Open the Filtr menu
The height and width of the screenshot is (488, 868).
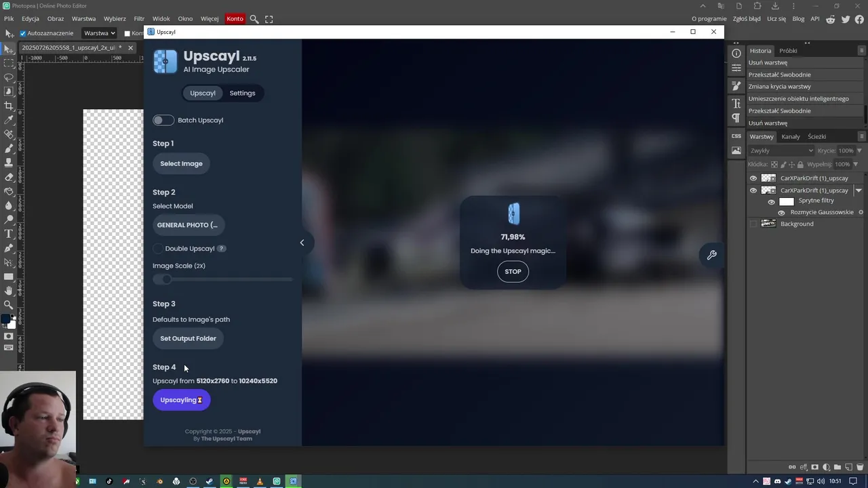click(x=139, y=19)
